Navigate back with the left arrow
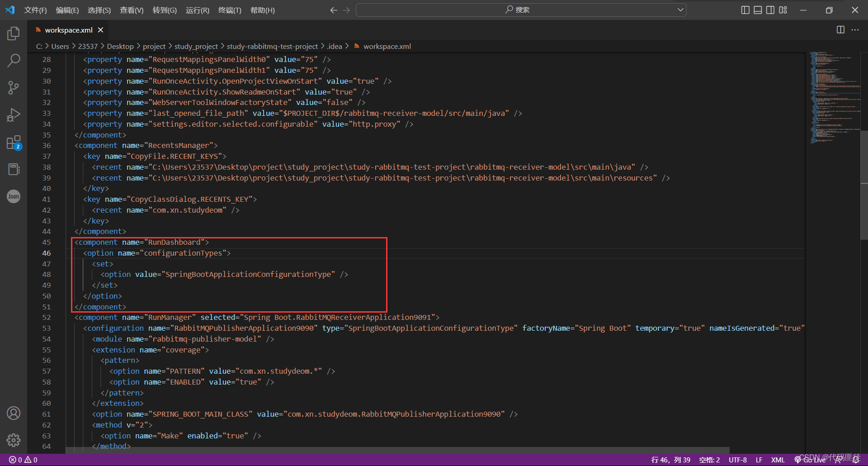Screen dimensions: 868x466 pos(334,10)
